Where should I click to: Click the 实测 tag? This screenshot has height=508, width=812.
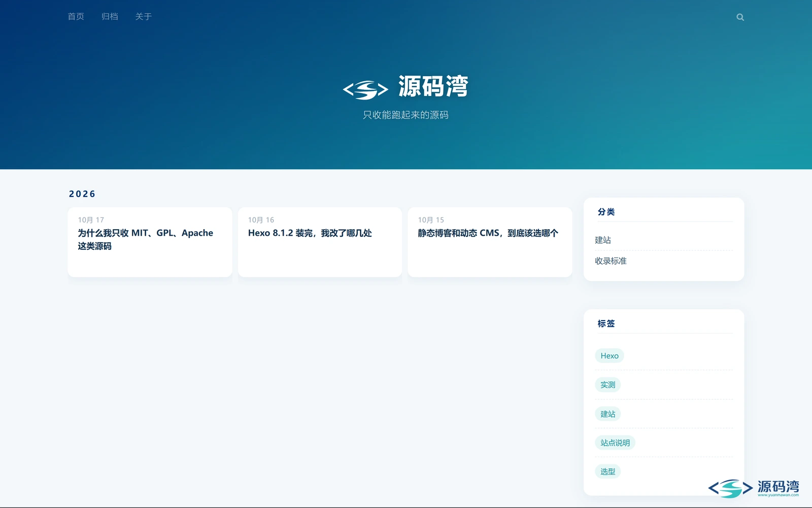(607, 385)
